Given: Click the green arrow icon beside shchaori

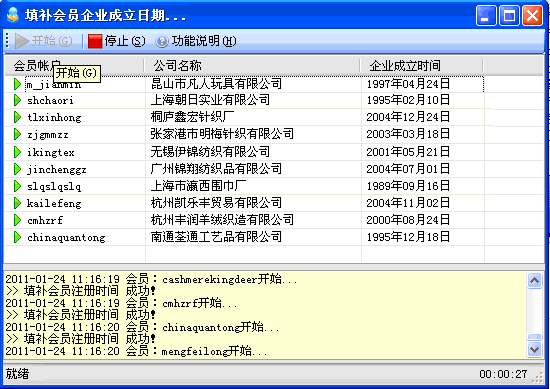Looking at the screenshot, I should click(17, 100).
